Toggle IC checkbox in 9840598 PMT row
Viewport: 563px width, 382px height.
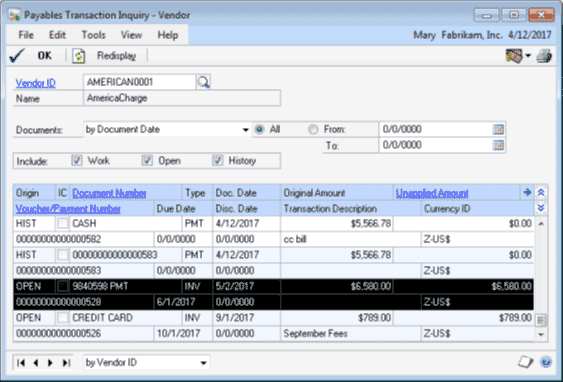pyautogui.click(x=63, y=286)
